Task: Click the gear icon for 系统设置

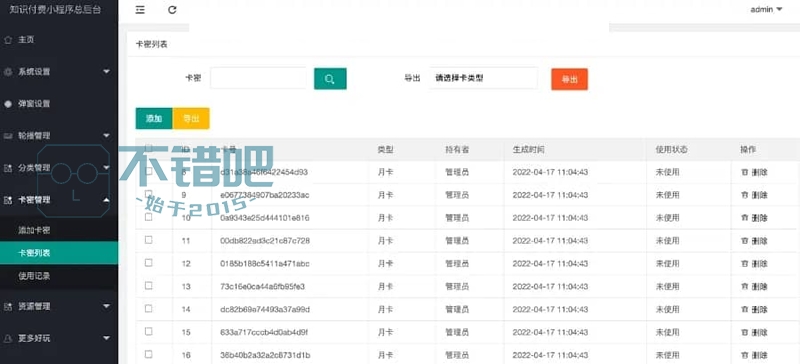Action: [8, 72]
